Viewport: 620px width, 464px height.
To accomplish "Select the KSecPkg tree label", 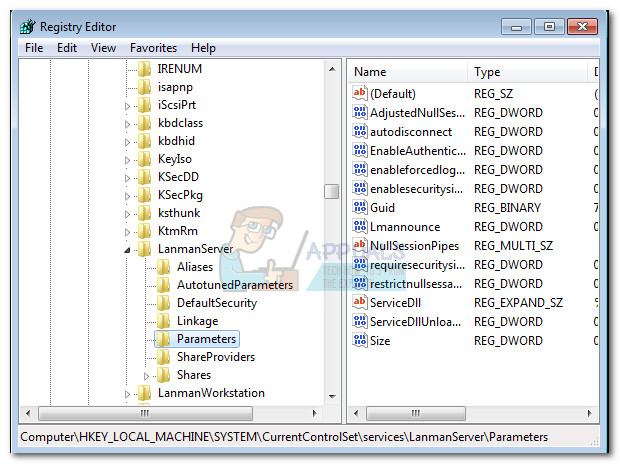I will [x=180, y=195].
